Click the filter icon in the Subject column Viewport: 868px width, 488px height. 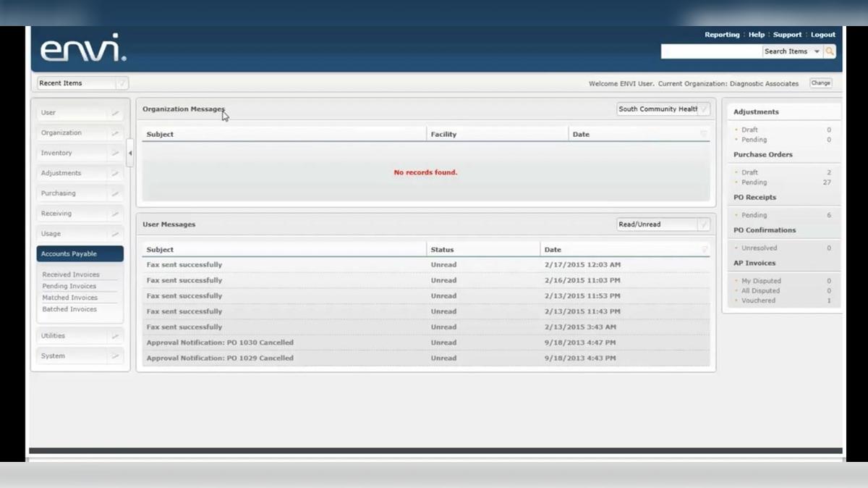click(702, 249)
